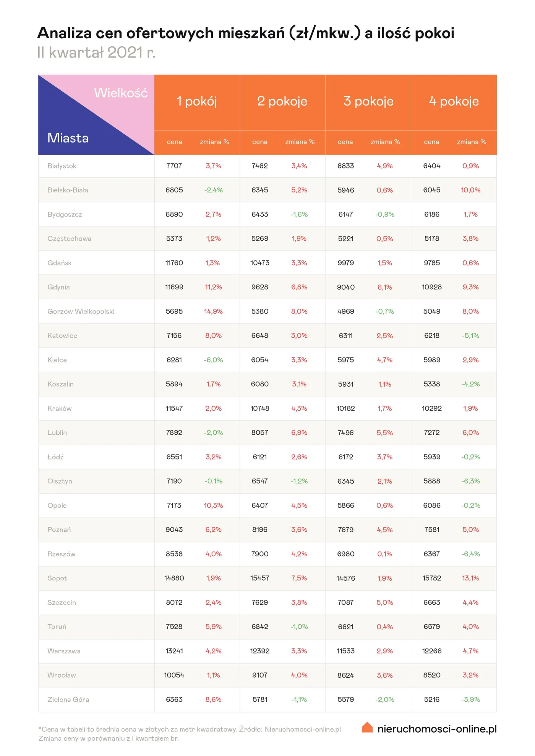Click the 'II kwartał 2021 r.' subtitle

[96, 53]
